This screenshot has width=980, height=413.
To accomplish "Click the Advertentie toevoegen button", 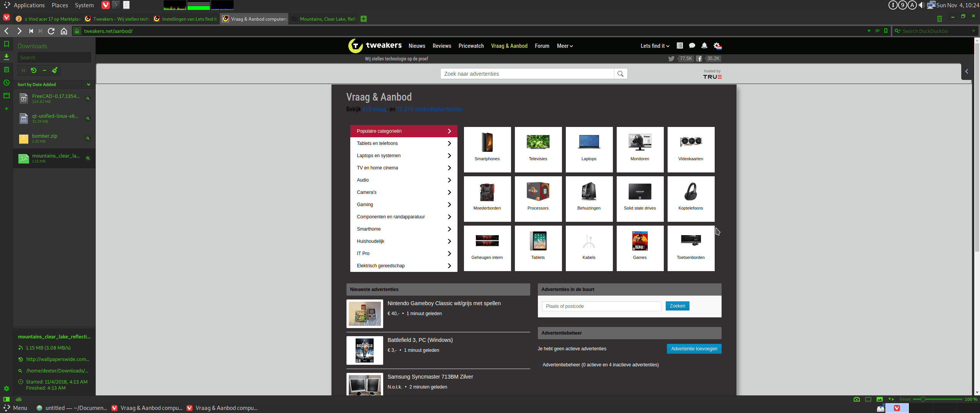I will 694,349.
